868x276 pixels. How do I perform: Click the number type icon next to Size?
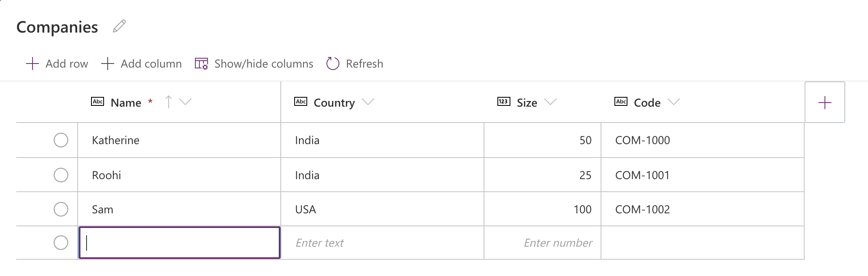click(503, 101)
